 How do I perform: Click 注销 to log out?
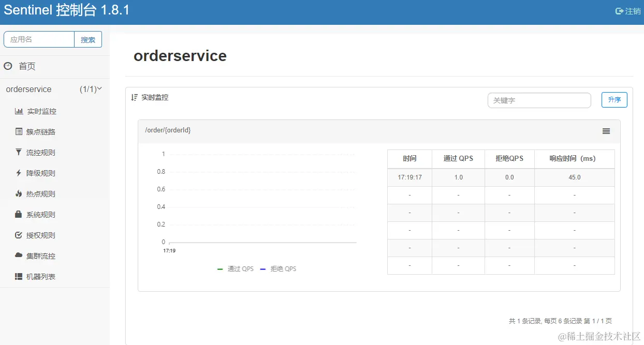(x=633, y=11)
